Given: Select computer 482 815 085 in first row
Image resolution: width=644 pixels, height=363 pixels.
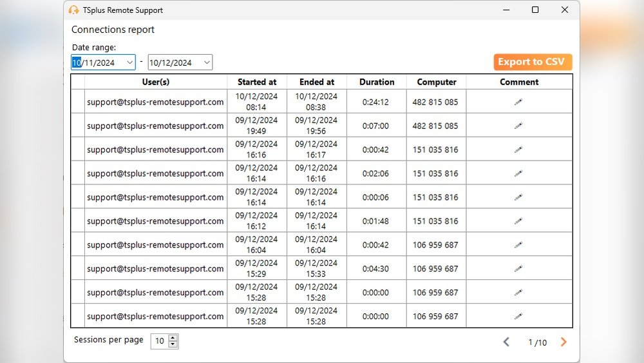Looking at the screenshot, I should click(435, 102).
